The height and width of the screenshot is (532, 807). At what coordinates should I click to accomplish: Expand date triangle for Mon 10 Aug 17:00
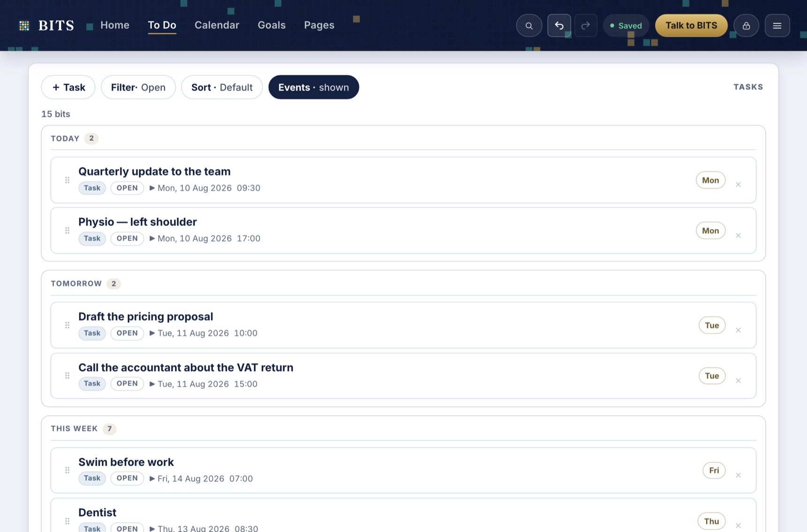pyautogui.click(x=152, y=238)
